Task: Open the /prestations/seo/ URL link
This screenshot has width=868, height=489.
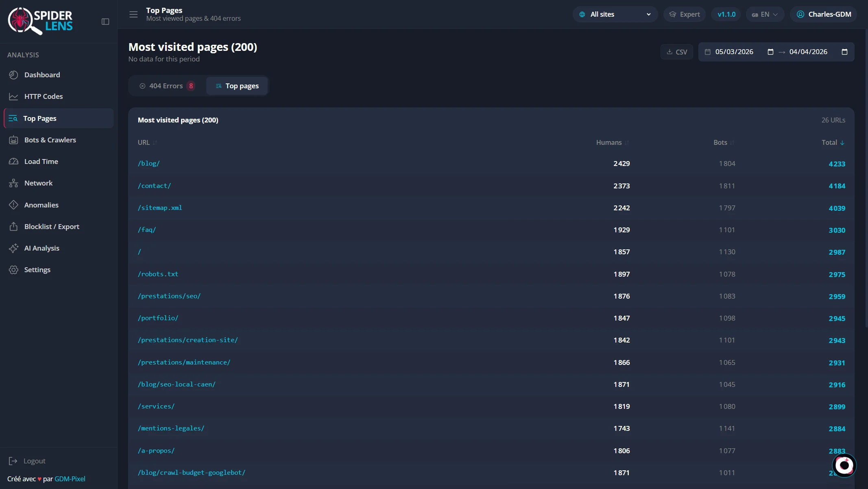Action: point(169,296)
